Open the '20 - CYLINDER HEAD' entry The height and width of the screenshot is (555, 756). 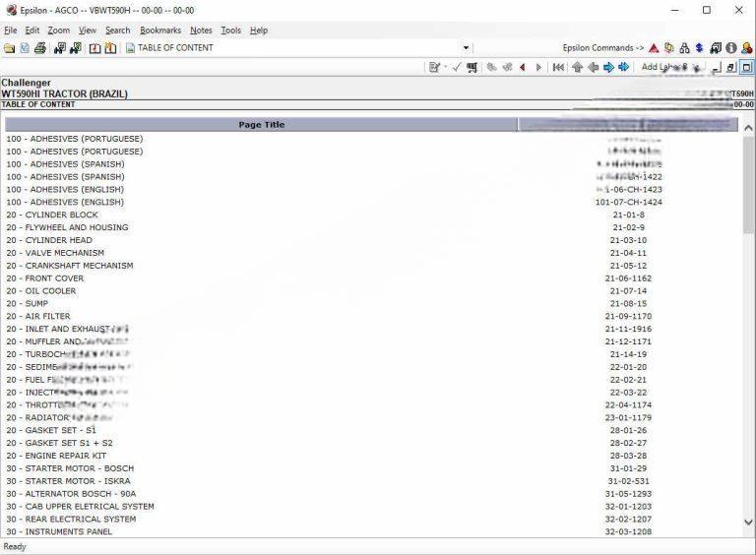pos(49,240)
